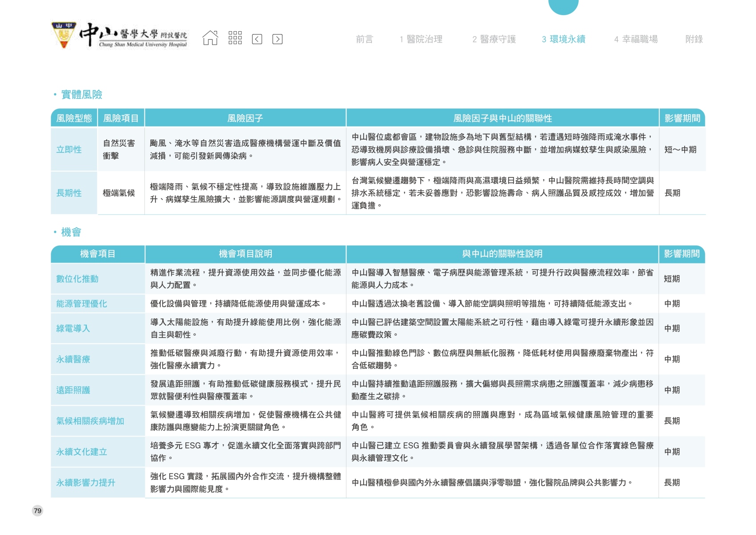Click the home icon
Screen dimensions: 756x535
210,38
